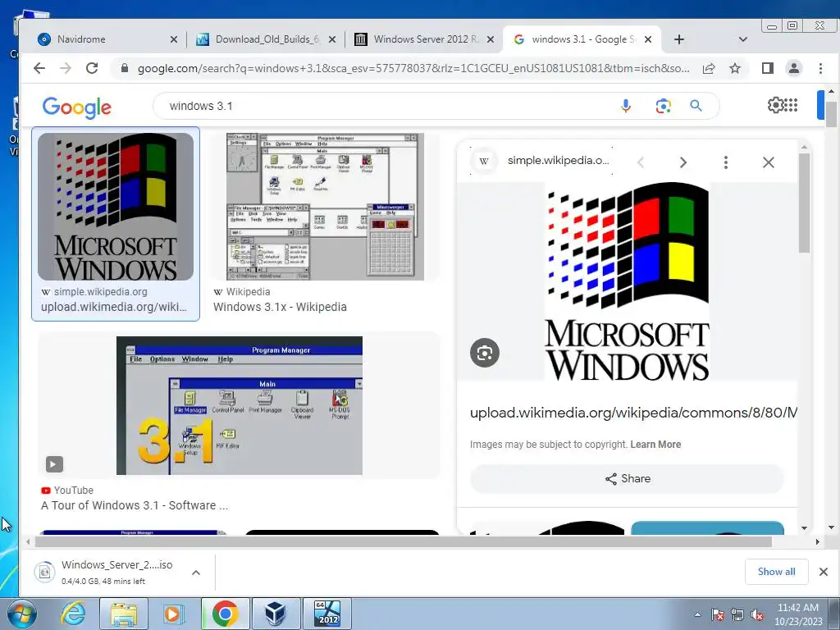Go to Google homepage via logo
The image size is (840, 630).
[76, 107]
